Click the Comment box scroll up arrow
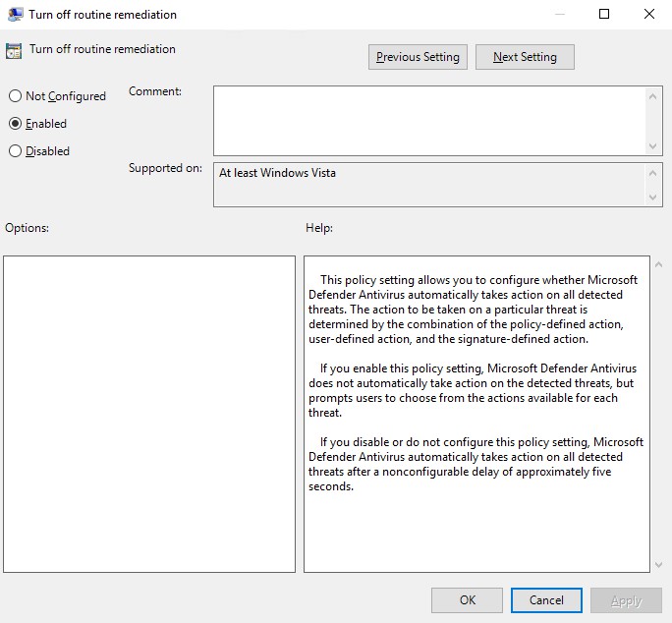This screenshot has width=672, height=623. click(x=652, y=96)
